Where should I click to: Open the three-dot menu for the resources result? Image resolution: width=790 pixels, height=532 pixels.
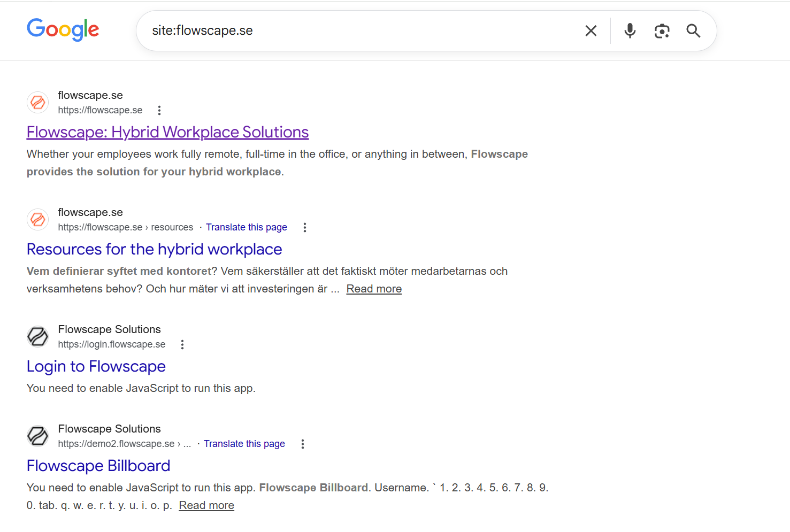coord(305,228)
